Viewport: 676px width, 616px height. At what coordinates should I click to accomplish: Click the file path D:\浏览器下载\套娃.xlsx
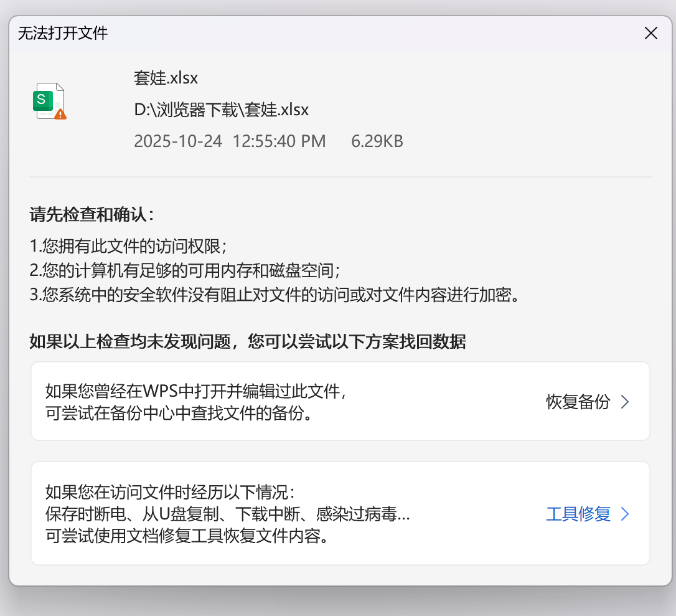221,110
